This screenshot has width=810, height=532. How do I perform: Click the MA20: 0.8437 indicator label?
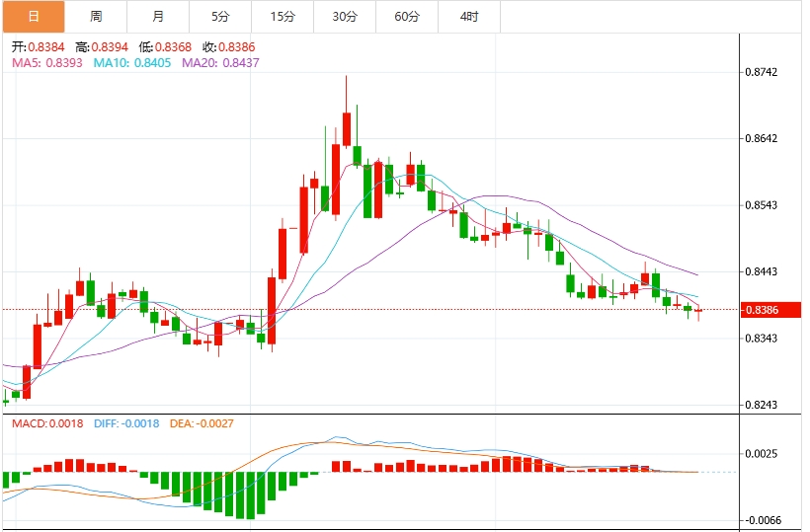220,63
